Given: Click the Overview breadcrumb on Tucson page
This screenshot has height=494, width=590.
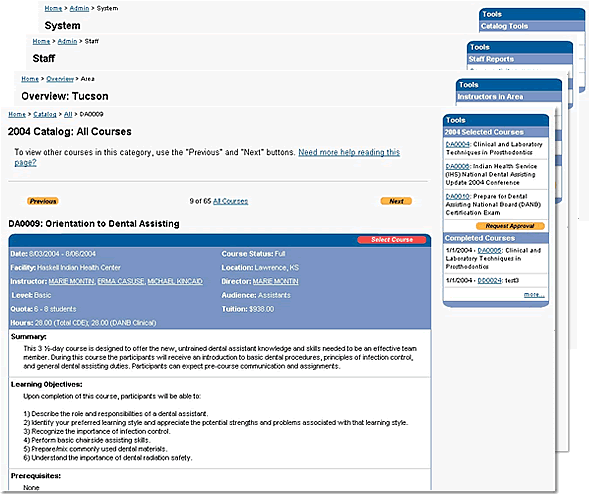Looking at the screenshot, I should pyautogui.click(x=60, y=79).
